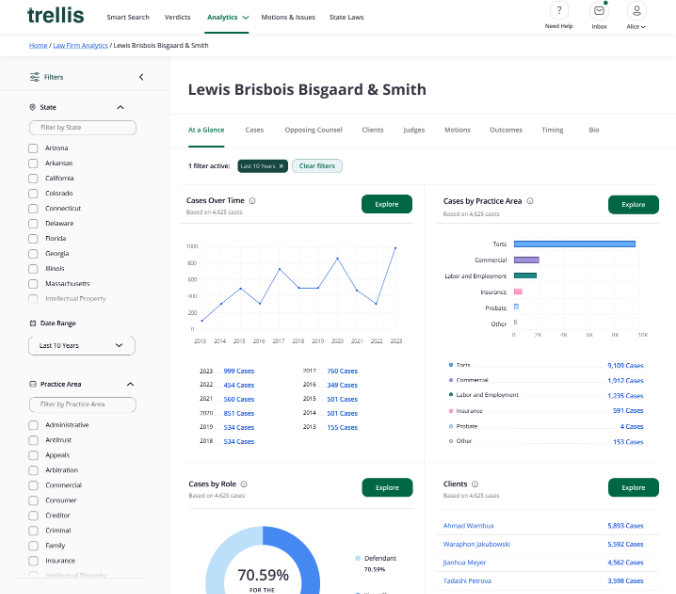Click the Clear filters button

(x=317, y=166)
